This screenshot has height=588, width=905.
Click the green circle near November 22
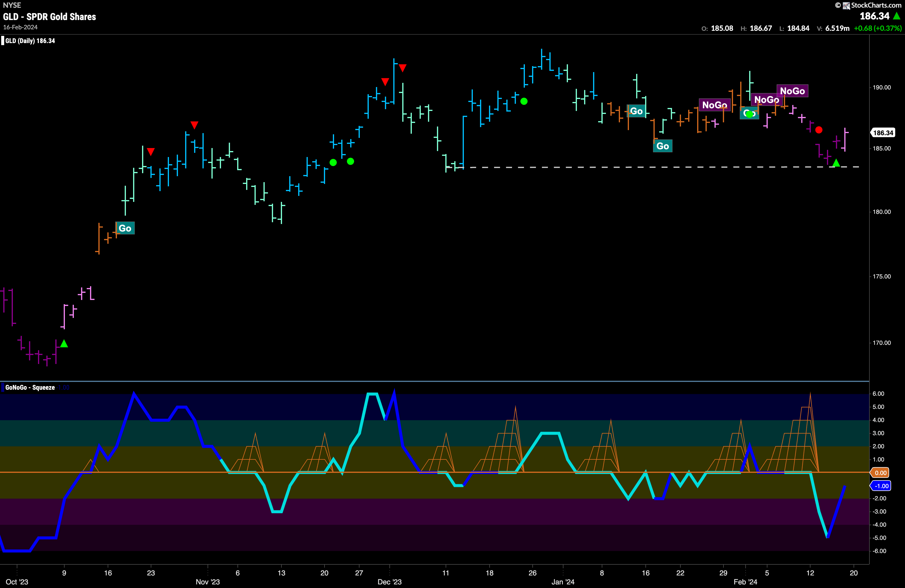333,162
